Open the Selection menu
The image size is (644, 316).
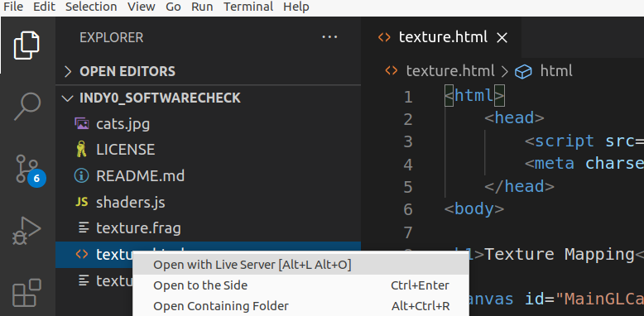(91, 7)
